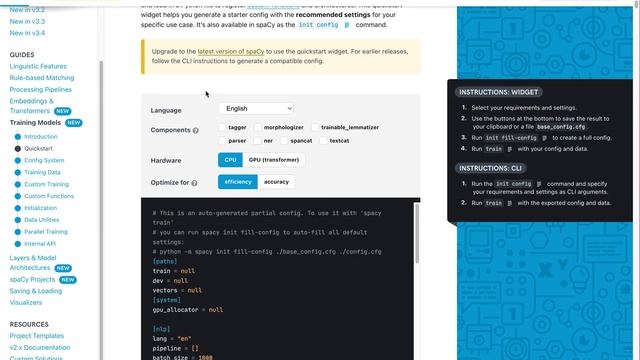Click the doc icon beside init config in paragraph
This screenshot has width=640, height=360.
(347, 25)
